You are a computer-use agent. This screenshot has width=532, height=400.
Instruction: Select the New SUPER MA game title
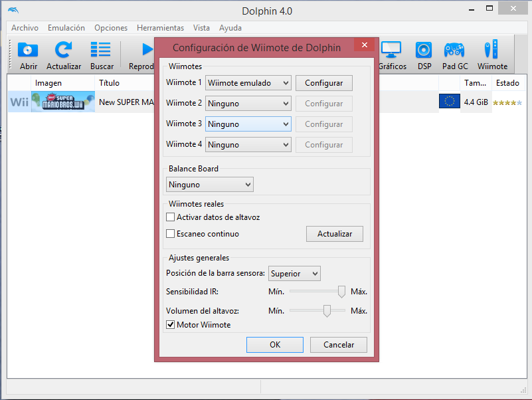click(x=126, y=102)
